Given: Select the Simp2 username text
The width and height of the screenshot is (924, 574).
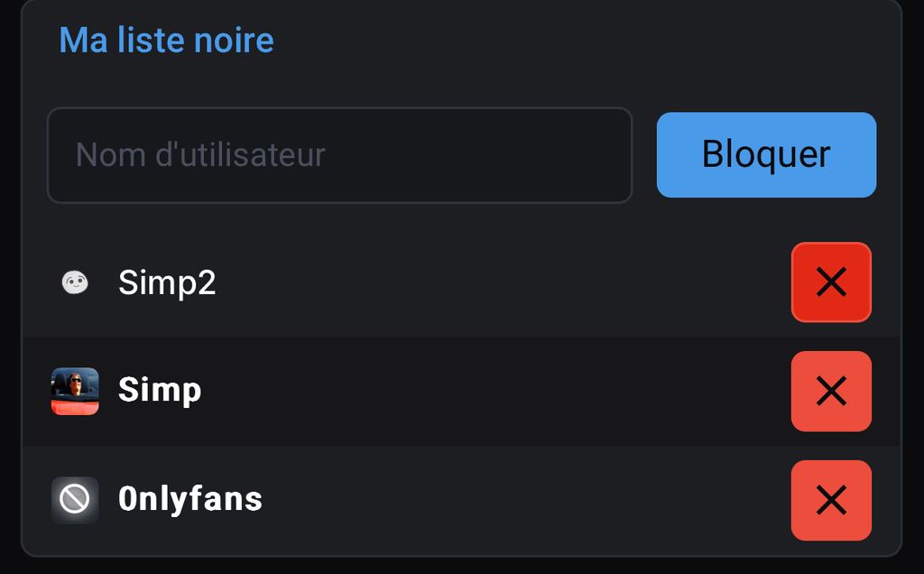Looking at the screenshot, I should tap(167, 282).
